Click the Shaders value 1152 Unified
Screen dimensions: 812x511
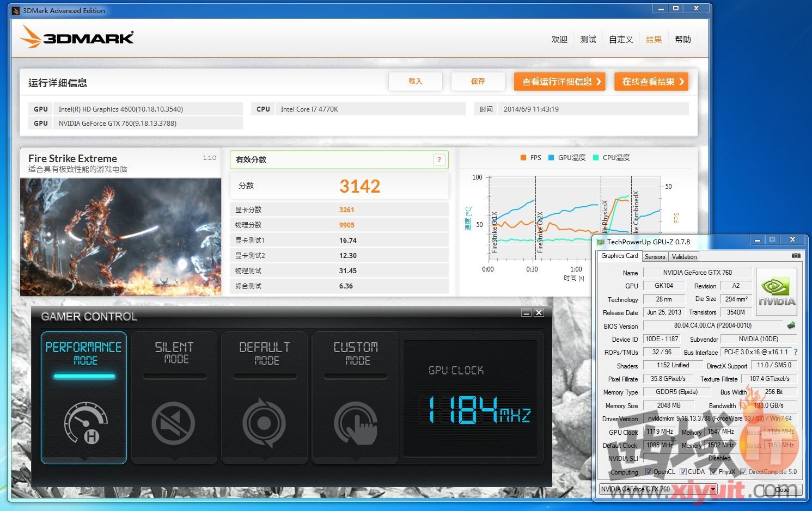[673, 365]
